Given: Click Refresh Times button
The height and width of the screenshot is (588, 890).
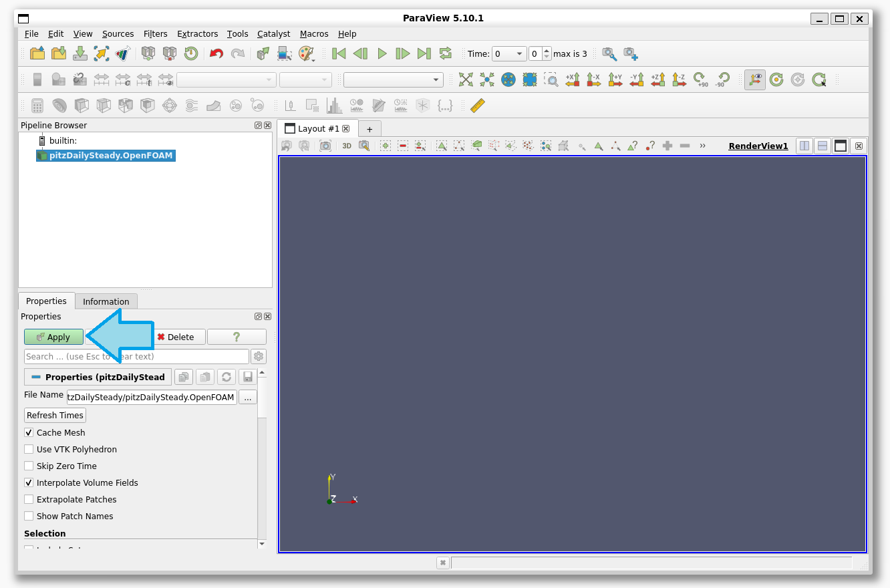Looking at the screenshot, I should coord(55,416).
